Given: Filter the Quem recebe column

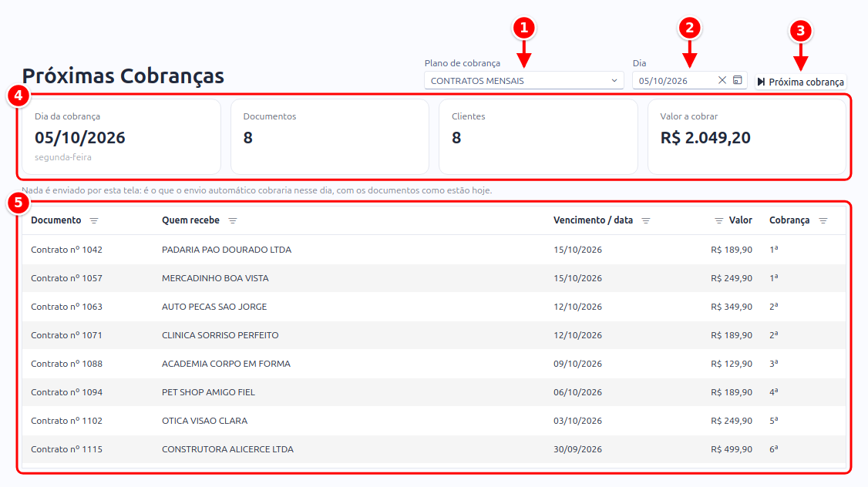Looking at the screenshot, I should pyautogui.click(x=233, y=221).
